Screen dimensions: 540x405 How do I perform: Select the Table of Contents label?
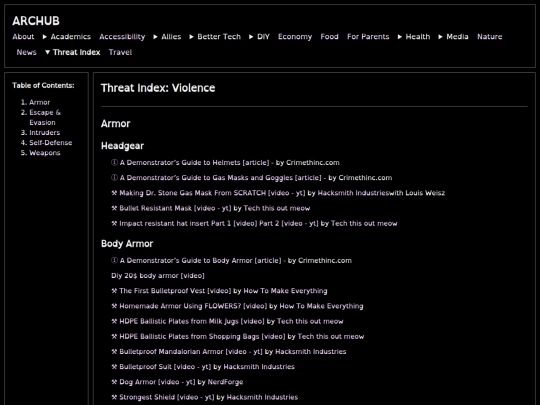point(43,85)
